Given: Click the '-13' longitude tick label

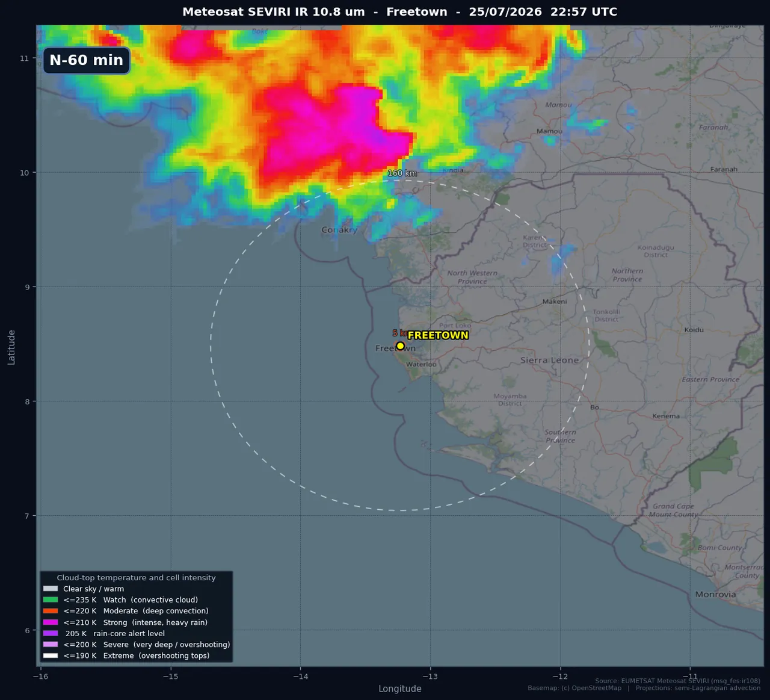Looking at the screenshot, I should pos(430,677).
